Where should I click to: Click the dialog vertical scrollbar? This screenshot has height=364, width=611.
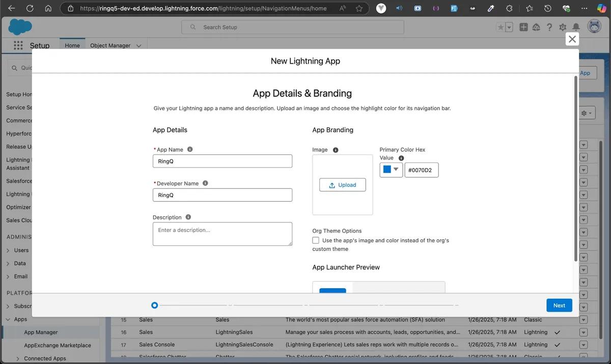click(x=576, y=168)
